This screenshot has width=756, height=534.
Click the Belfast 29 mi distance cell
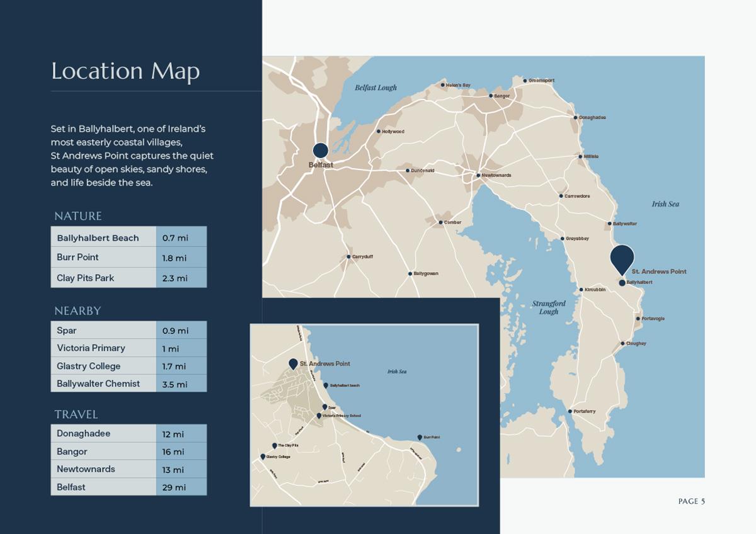tap(181, 487)
